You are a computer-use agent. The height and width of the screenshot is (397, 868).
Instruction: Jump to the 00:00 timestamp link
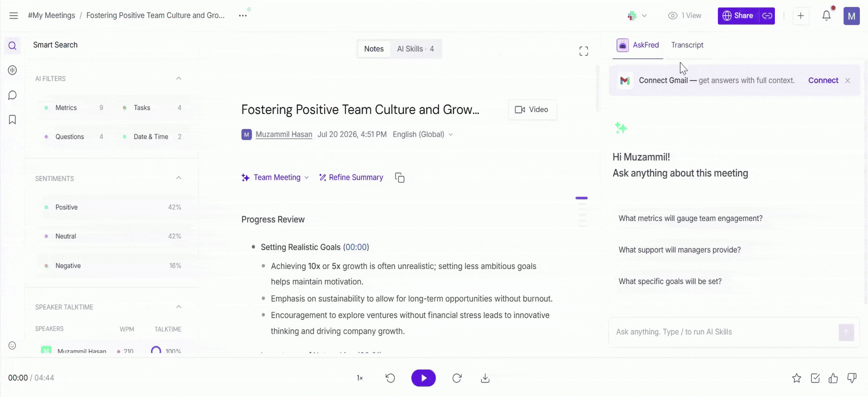click(356, 247)
